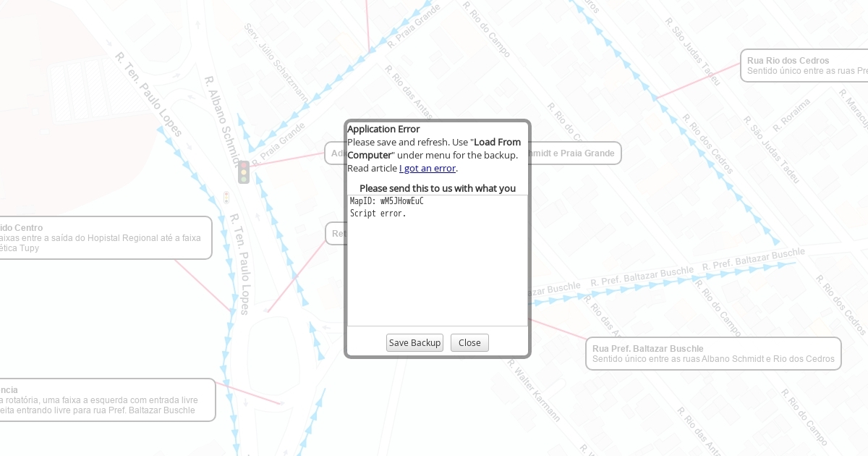Image resolution: width=868 pixels, height=456 pixels.
Task: Select the Rua Rio dos Cedros annotation box
Action: tap(804, 66)
